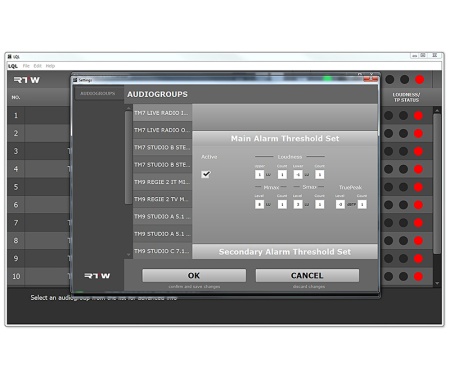Click the Loudness Upper Count field
The width and height of the screenshot is (450, 380).
[x=282, y=174]
